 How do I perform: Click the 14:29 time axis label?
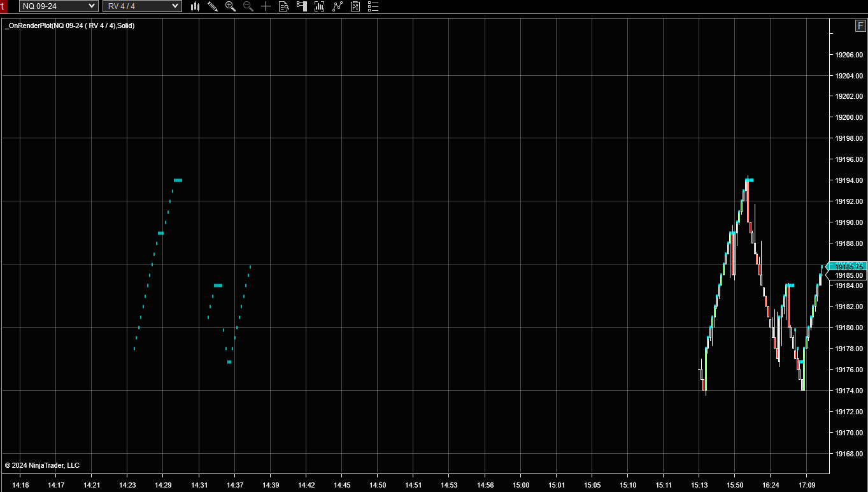point(163,485)
